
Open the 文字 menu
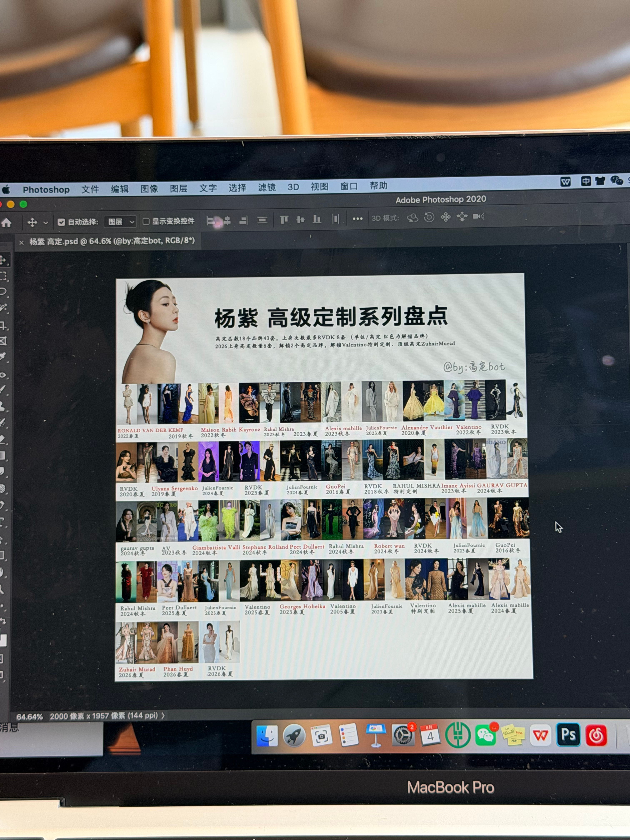(208, 187)
